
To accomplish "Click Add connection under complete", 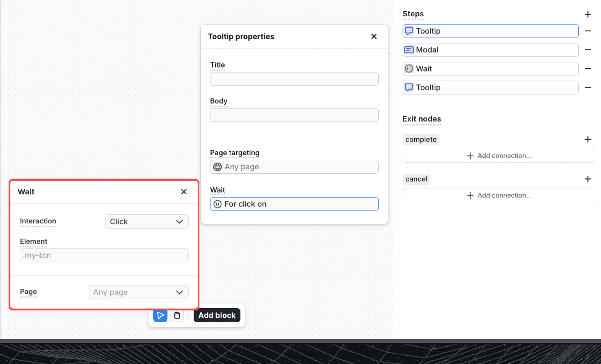I will pos(498,156).
